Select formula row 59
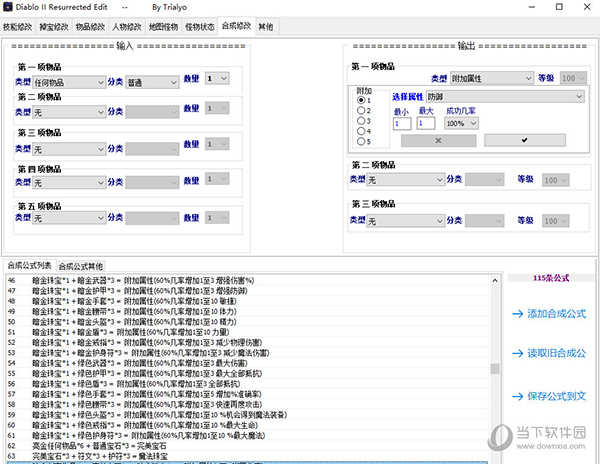Image resolution: width=600 pixels, height=464 pixels. [x=247, y=415]
